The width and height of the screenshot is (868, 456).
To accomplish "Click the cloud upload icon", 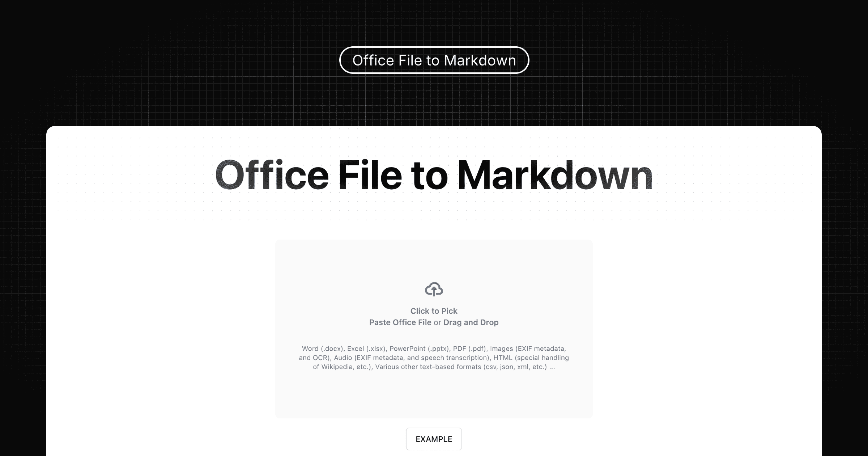I will click(434, 289).
